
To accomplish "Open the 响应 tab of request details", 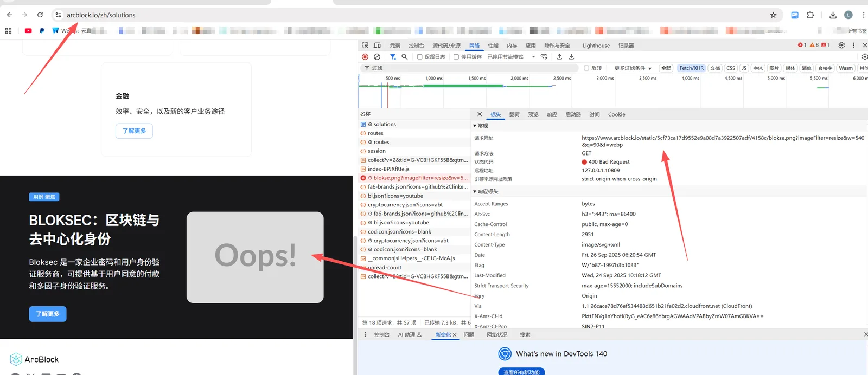I will click(x=552, y=114).
